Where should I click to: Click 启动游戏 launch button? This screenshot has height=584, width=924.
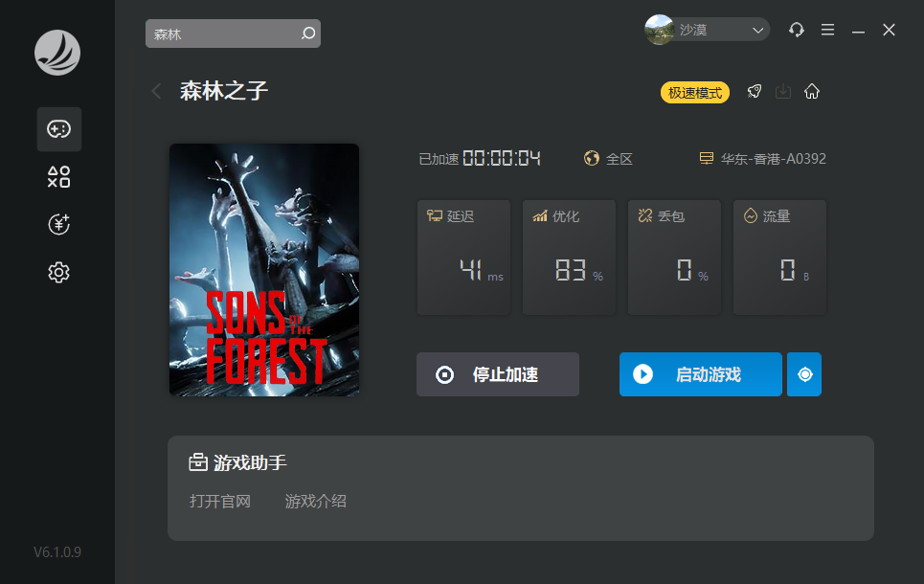click(x=701, y=374)
